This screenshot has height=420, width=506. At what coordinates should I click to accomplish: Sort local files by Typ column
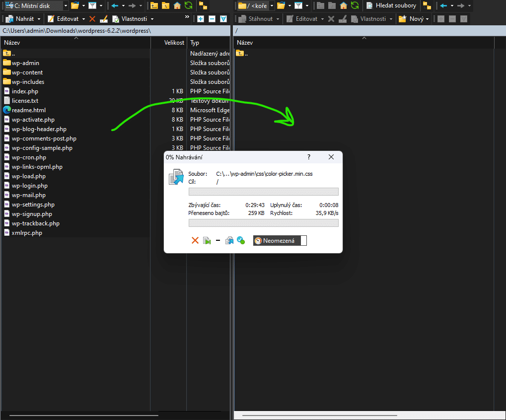point(209,43)
